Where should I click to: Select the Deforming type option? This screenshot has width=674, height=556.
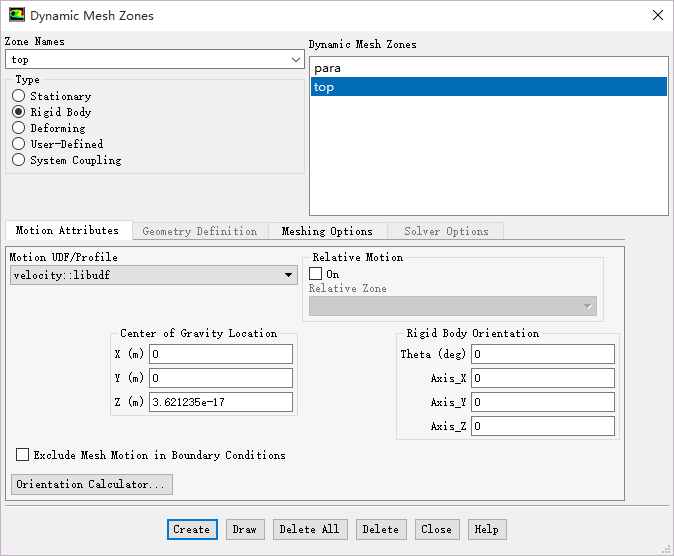pyautogui.click(x=19, y=128)
